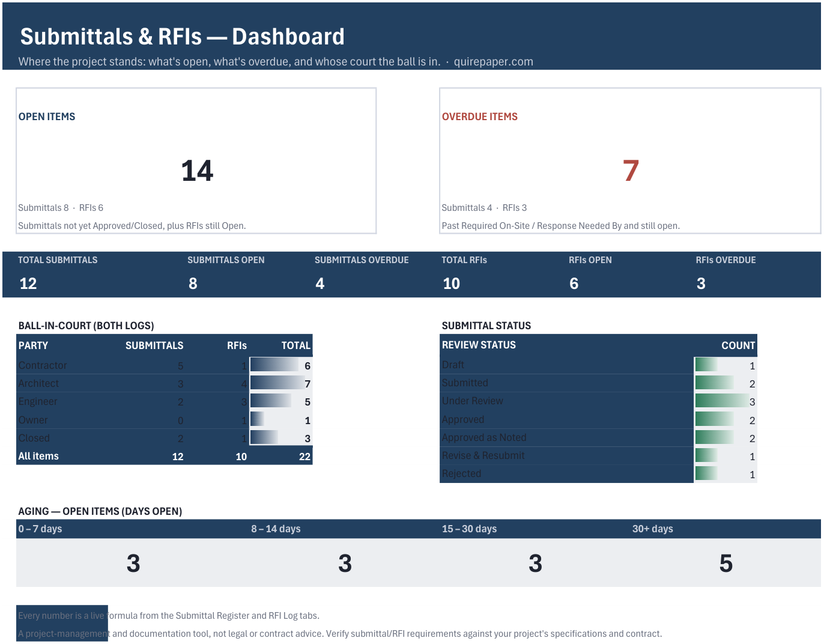Click the 'All items' totals row label
824x644 pixels.
click(x=38, y=456)
